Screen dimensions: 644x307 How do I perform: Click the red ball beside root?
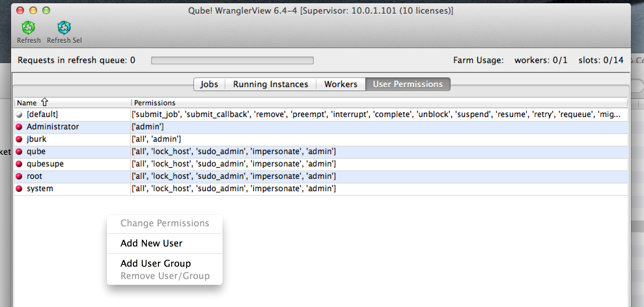click(19, 176)
